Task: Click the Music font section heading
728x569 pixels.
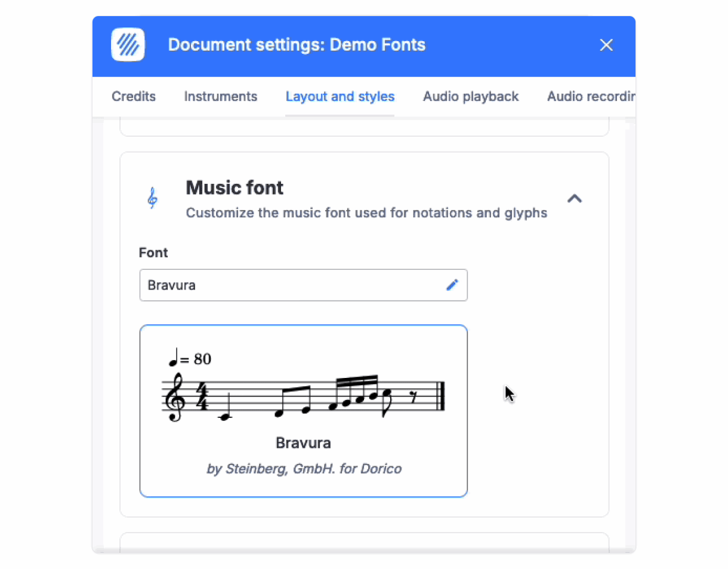Action: pos(235,187)
